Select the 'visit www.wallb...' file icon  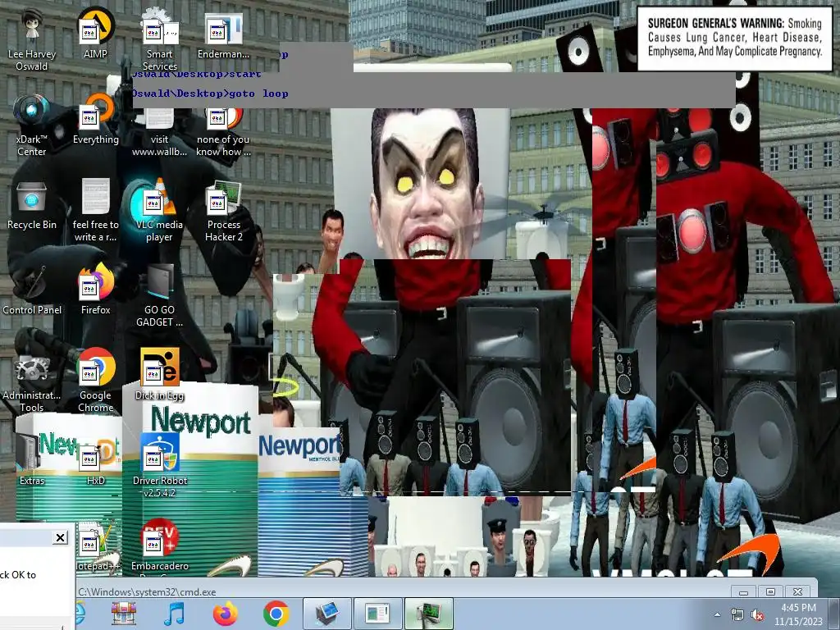[160, 132]
